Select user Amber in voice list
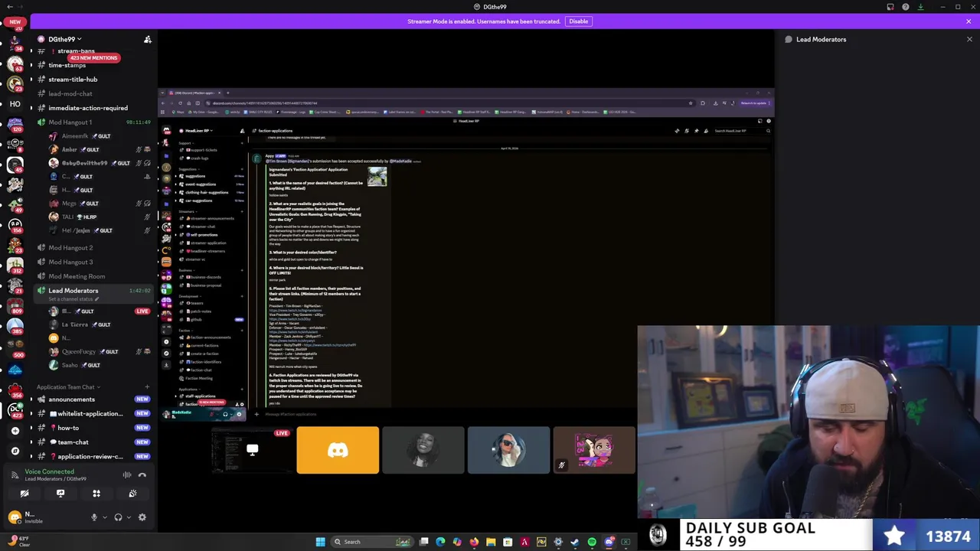 tap(70, 150)
